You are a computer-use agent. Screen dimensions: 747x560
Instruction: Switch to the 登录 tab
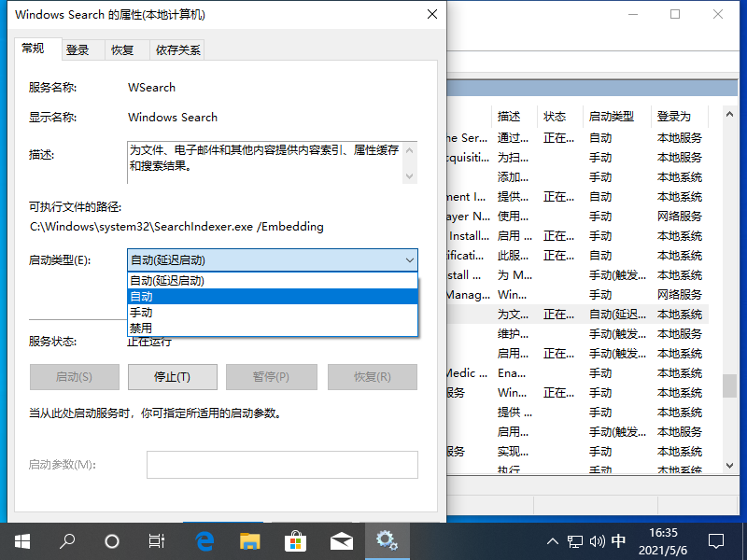(78, 50)
